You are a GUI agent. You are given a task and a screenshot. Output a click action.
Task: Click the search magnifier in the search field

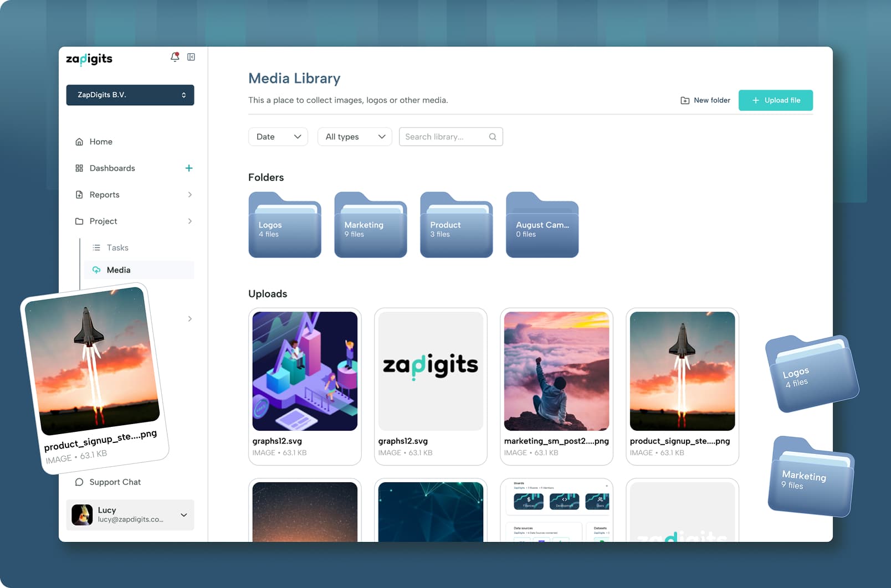tap(492, 136)
